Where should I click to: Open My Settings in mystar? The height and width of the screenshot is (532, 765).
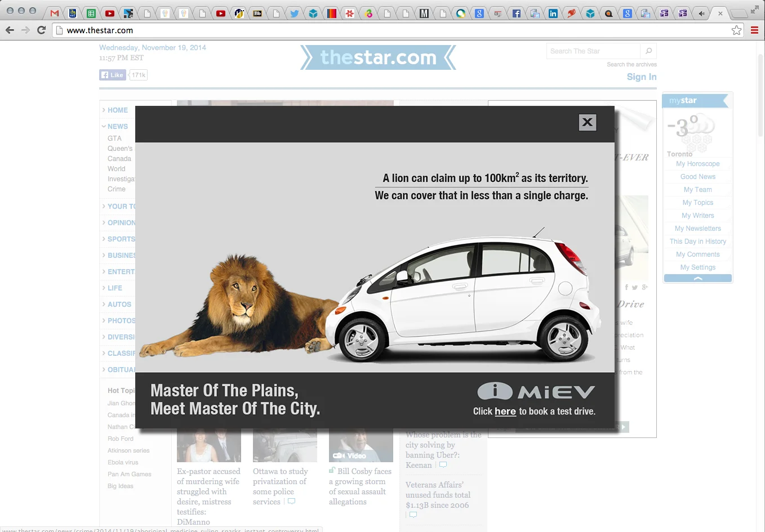tap(698, 267)
